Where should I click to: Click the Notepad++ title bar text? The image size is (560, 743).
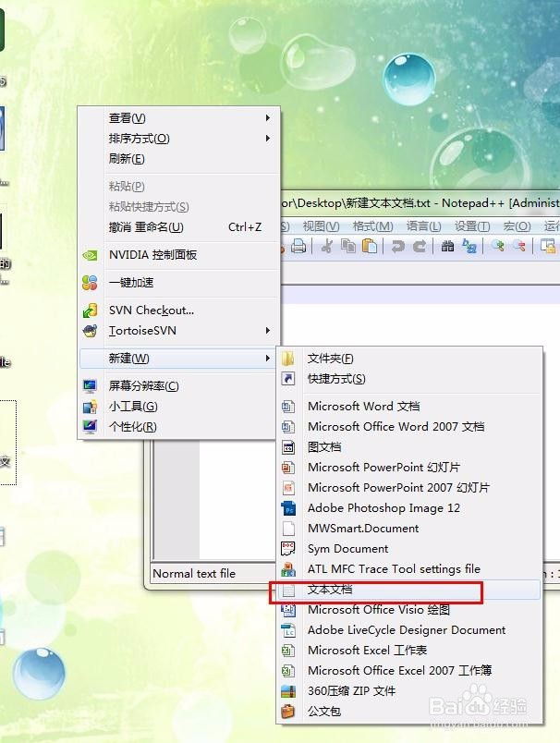coord(420,203)
